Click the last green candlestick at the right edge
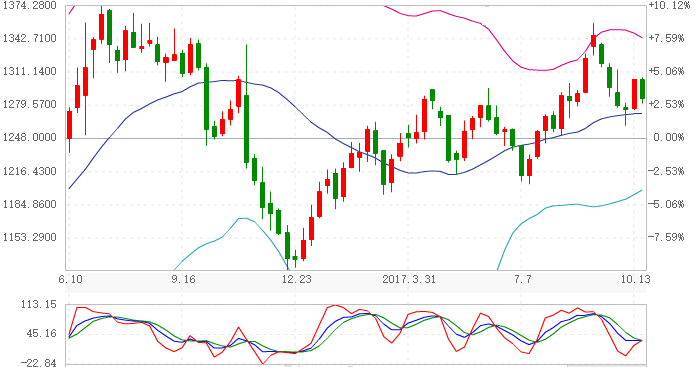The height and width of the screenshot is (367, 697). pyautogui.click(x=642, y=89)
